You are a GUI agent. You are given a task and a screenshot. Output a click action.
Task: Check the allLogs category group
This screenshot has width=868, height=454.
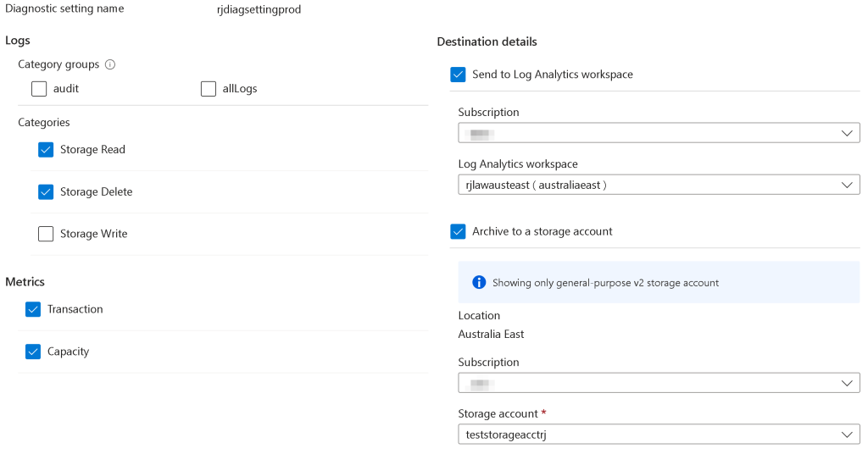coord(209,89)
